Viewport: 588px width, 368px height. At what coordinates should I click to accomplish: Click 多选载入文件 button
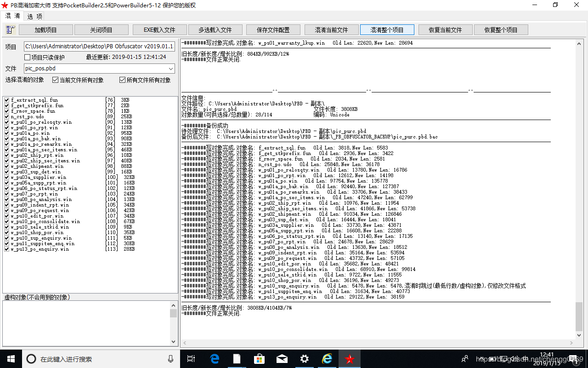point(215,30)
